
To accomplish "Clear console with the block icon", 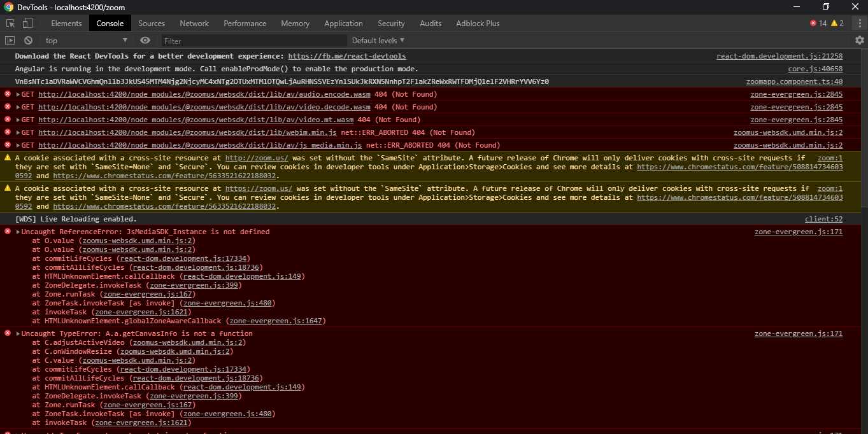I will point(28,41).
